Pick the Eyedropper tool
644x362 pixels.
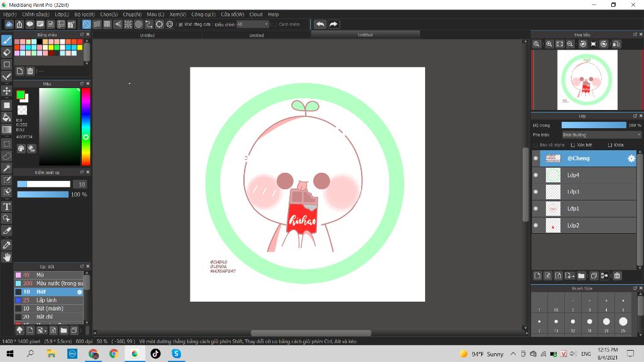click(x=6, y=245)
